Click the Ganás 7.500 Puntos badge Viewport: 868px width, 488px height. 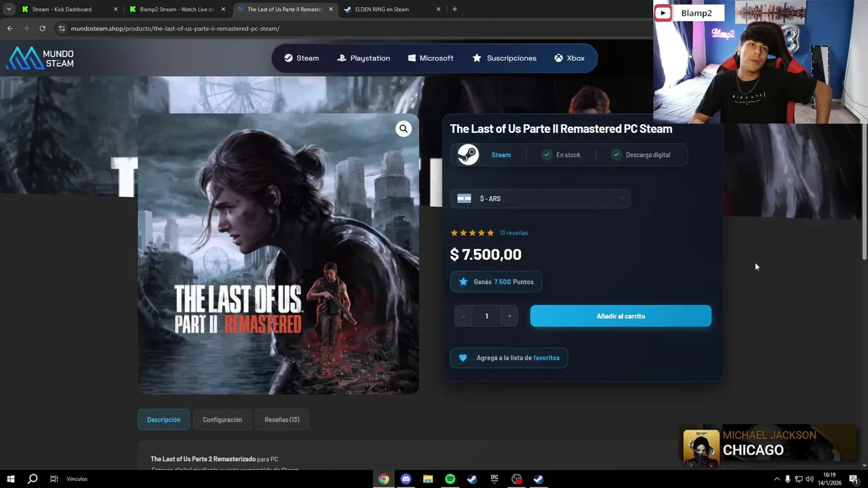pos(496,282)
